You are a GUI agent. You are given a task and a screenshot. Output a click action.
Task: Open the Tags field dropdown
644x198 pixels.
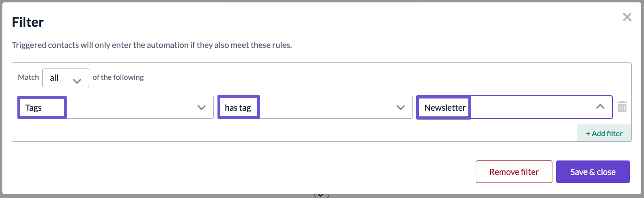116,107
